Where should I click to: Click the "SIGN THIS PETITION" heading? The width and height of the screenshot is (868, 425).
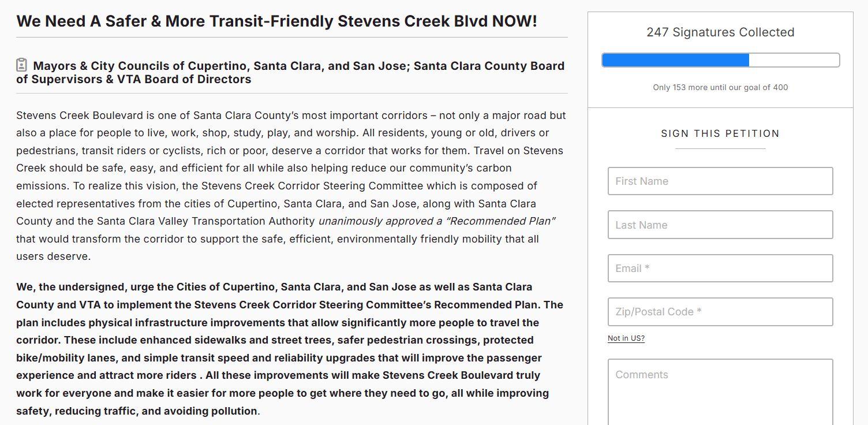pos(720,133)
